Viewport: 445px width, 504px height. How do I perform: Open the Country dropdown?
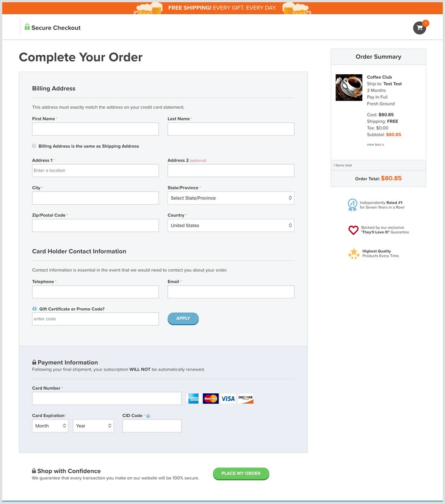click(231, 226)
